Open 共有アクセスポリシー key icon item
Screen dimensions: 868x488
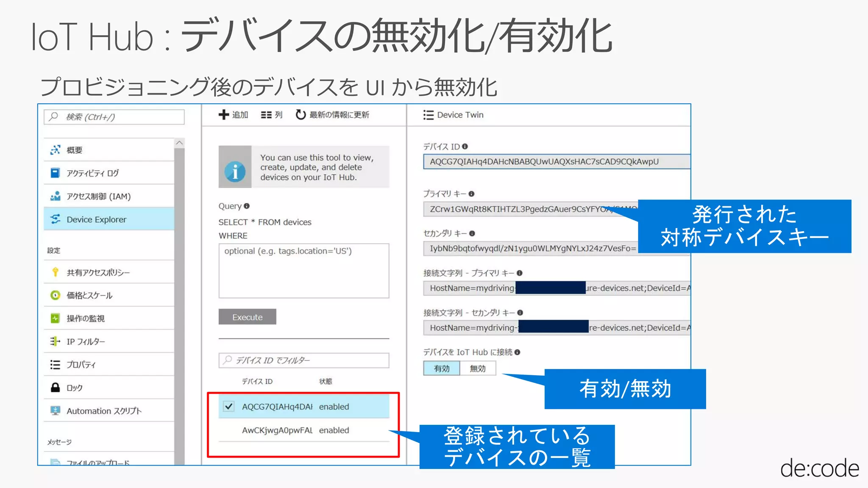(x=55, y=272)
